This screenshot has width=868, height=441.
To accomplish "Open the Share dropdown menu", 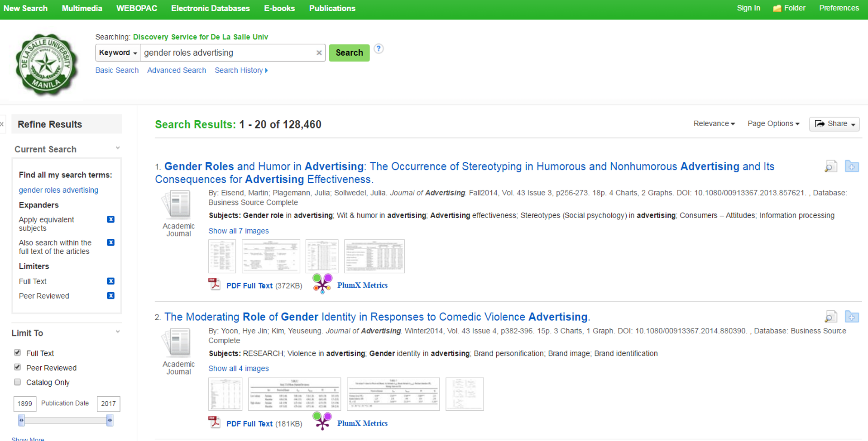I will [834, 124].
